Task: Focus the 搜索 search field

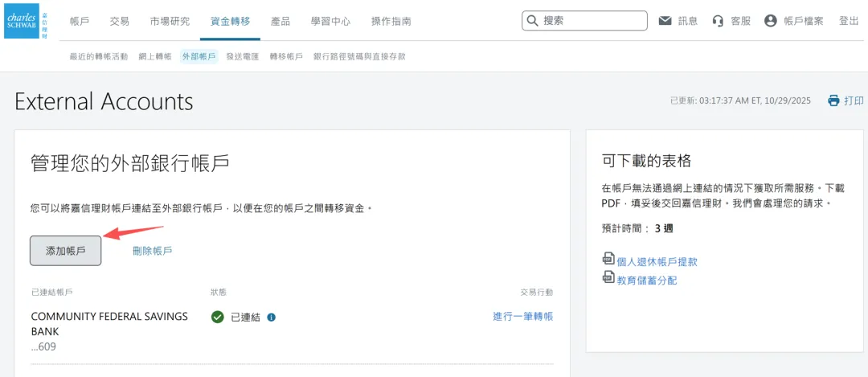Action: click(x=584, y=20)
